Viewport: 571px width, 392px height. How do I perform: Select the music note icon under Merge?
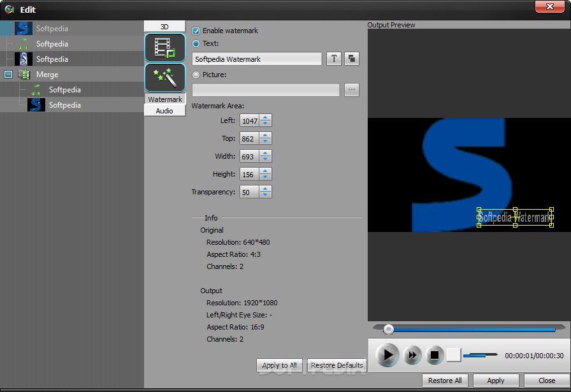(x=36, y=90)
